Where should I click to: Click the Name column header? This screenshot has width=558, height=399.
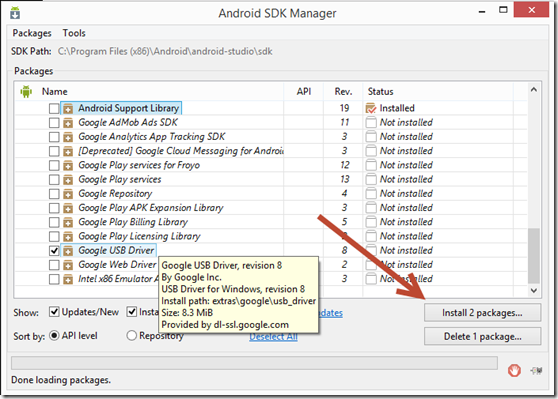(x=54, y=91)
